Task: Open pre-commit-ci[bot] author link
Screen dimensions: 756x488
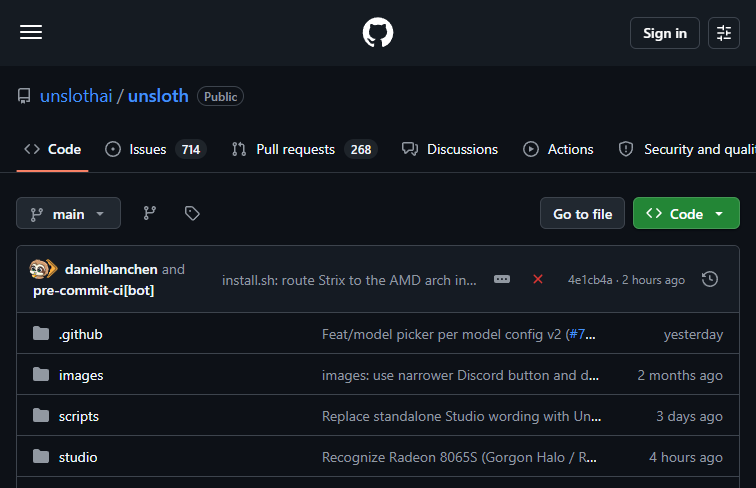Action: point(94,290)
